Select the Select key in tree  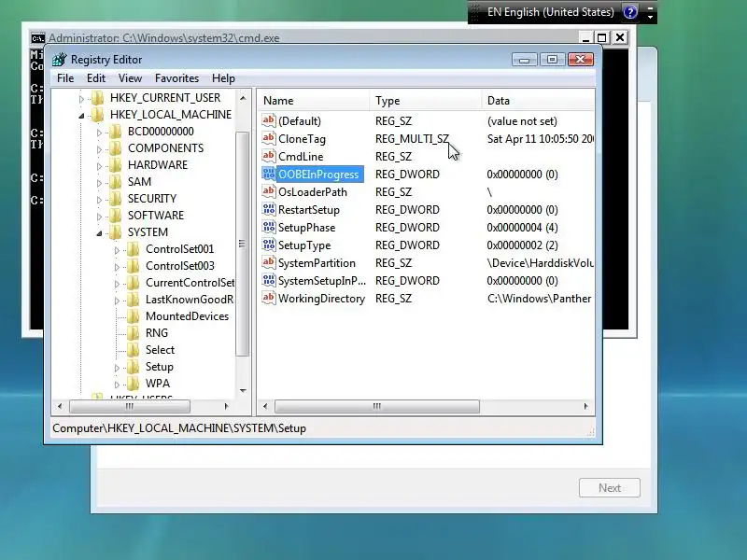(160, 349)
